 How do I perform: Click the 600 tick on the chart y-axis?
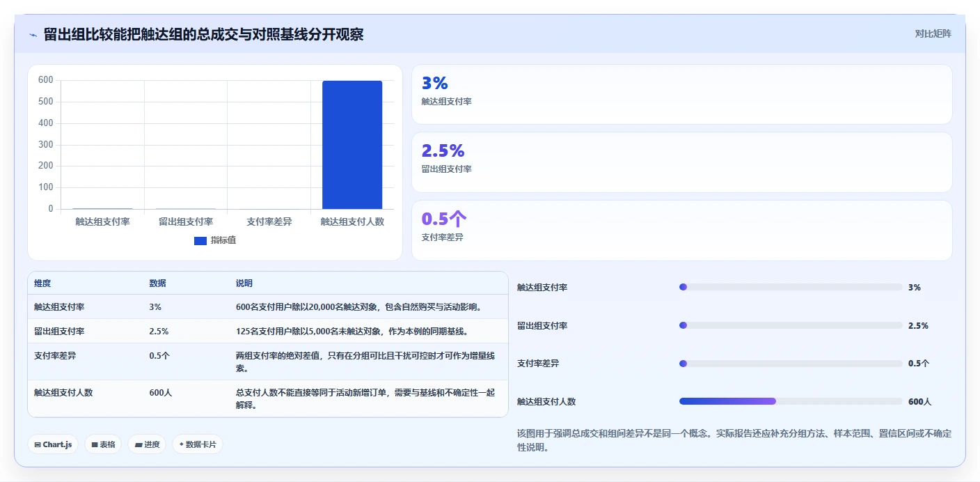point(46,80)
